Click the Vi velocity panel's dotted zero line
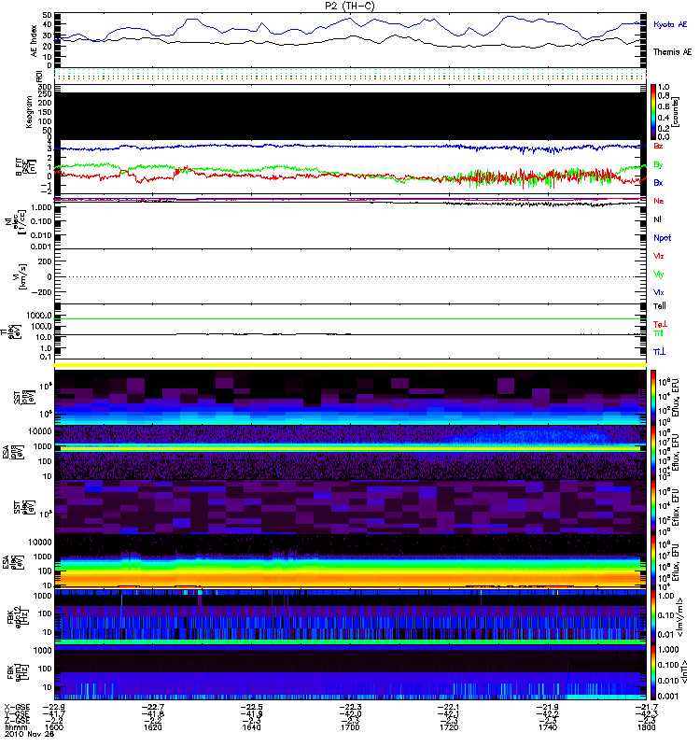The height and width of the screenshot is (747, 700). (350, 276)
